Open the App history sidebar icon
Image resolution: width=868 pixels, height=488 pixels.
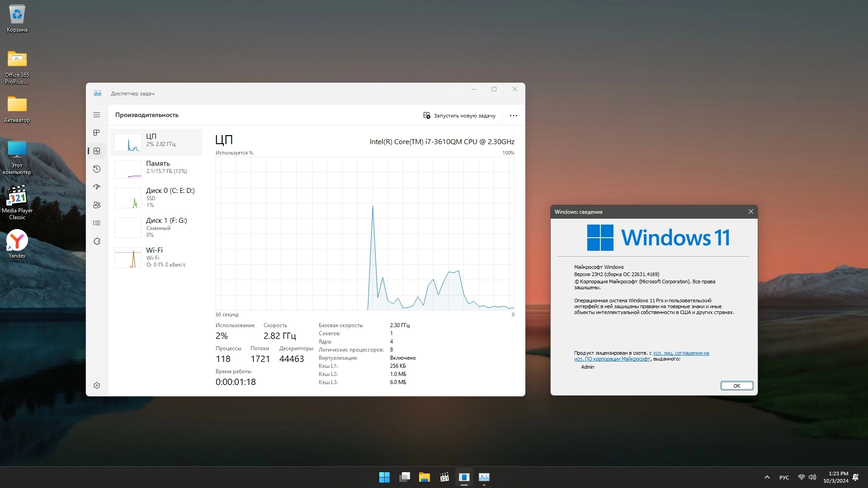pyautogui.click(x=97, y=169)
